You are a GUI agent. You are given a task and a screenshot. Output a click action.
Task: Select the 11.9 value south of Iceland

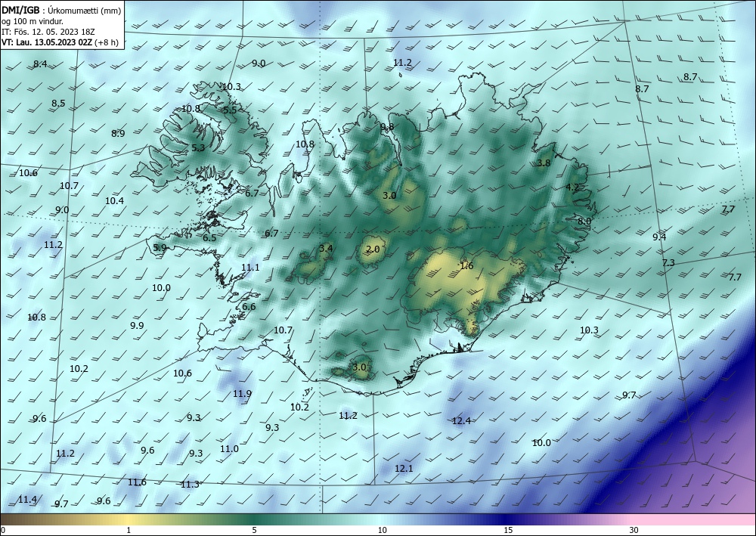click(242, 394)
